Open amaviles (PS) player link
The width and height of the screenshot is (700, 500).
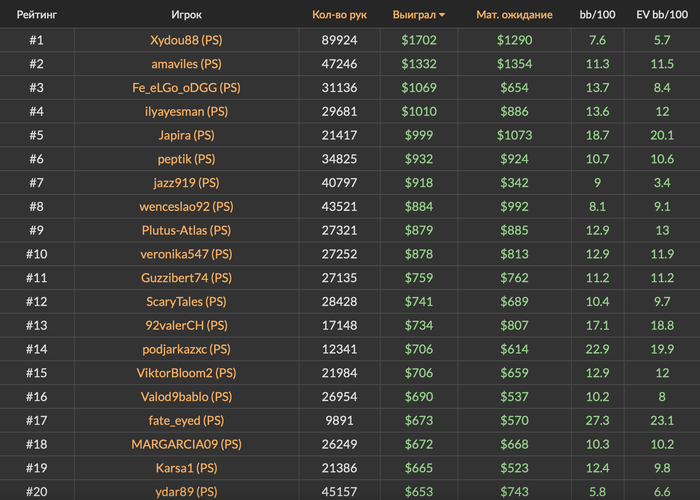tap(186, 64)
